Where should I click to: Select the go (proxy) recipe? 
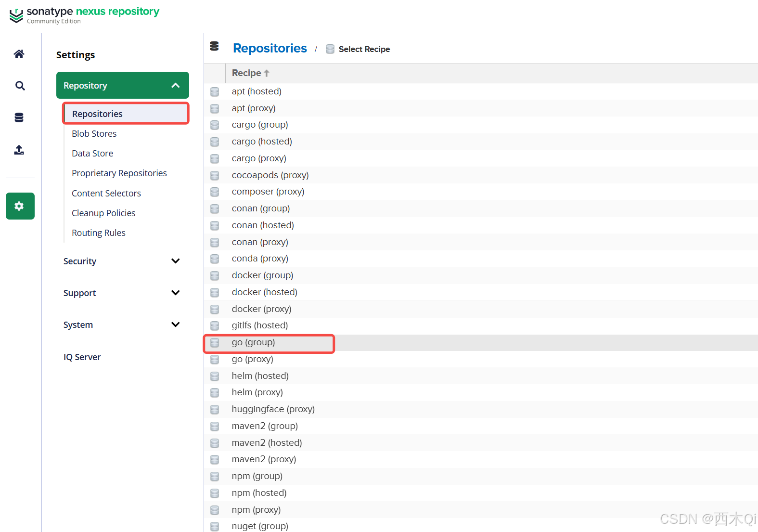tap(252, 359)
